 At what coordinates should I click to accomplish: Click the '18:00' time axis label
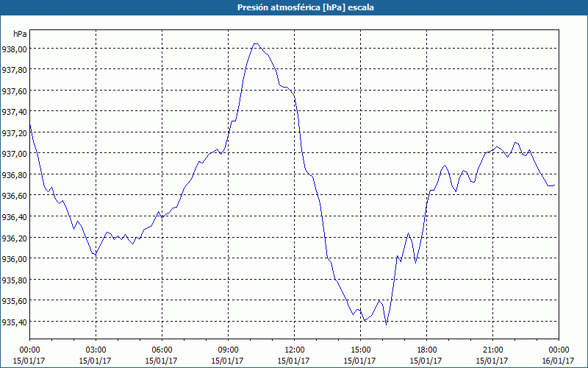point(427,350)
